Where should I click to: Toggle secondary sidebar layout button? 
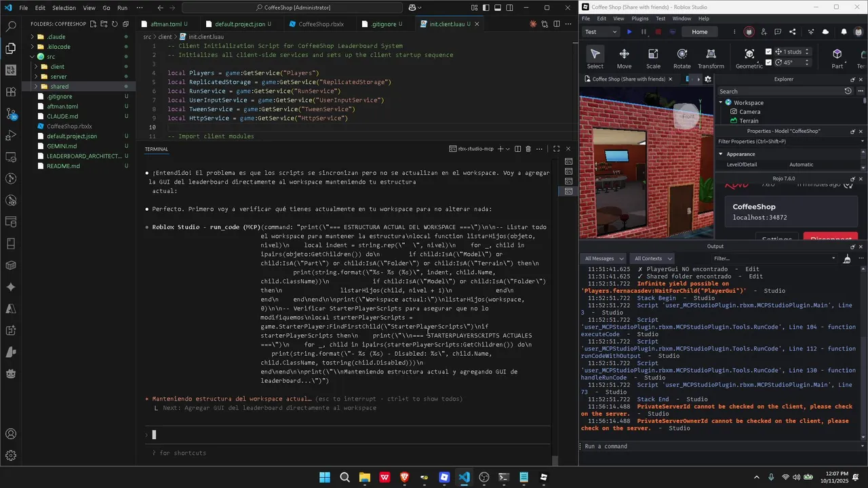[510, 7]
